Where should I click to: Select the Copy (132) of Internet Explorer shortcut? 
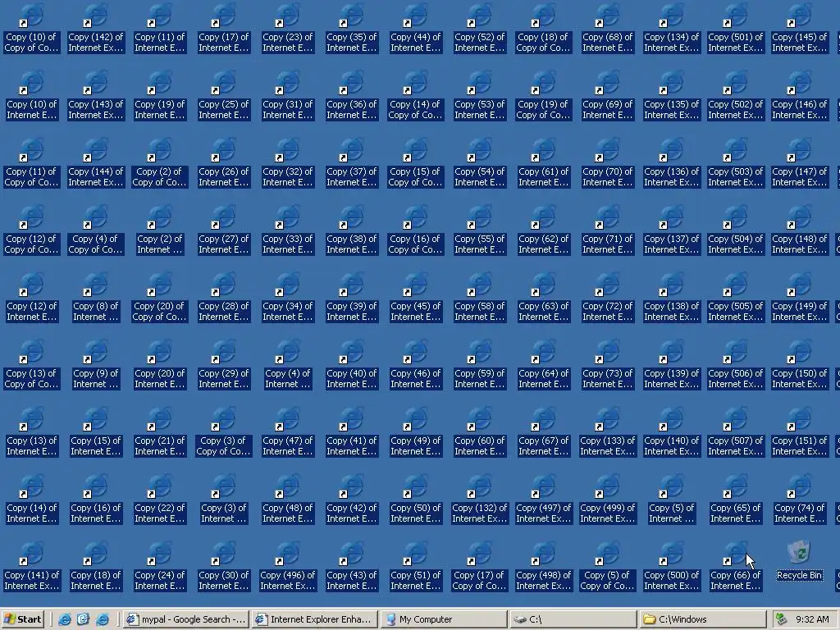pyautogui.click(x=479, y=499)
